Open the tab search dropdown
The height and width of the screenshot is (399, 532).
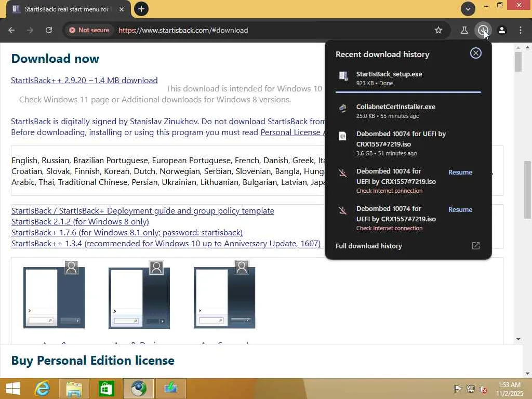click(468, 9)
